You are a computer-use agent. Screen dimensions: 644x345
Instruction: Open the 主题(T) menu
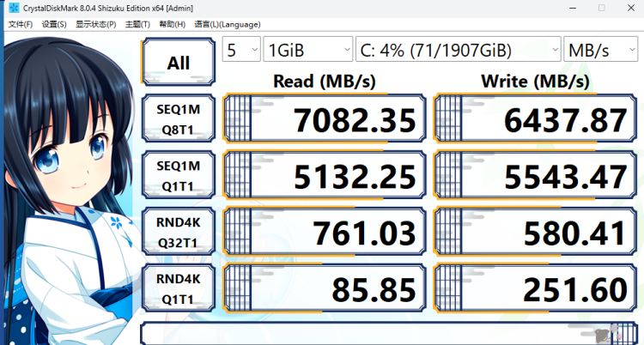click(137, 25)
